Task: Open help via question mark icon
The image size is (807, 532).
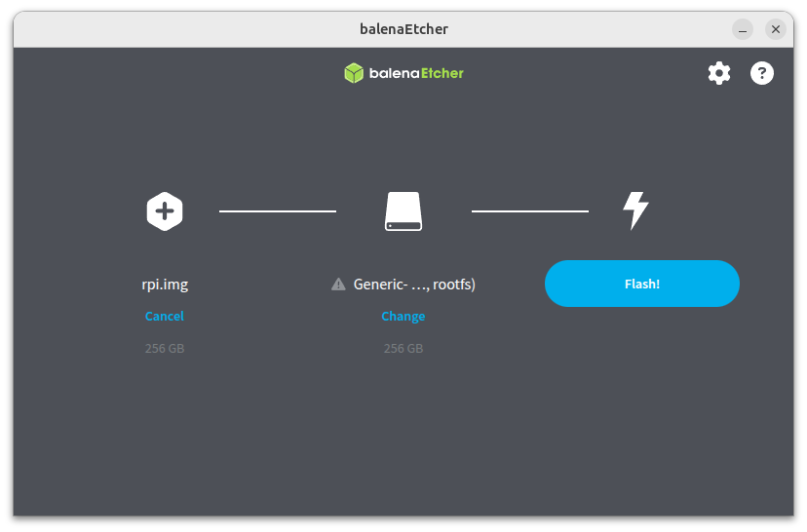Action: pos(761,73)
